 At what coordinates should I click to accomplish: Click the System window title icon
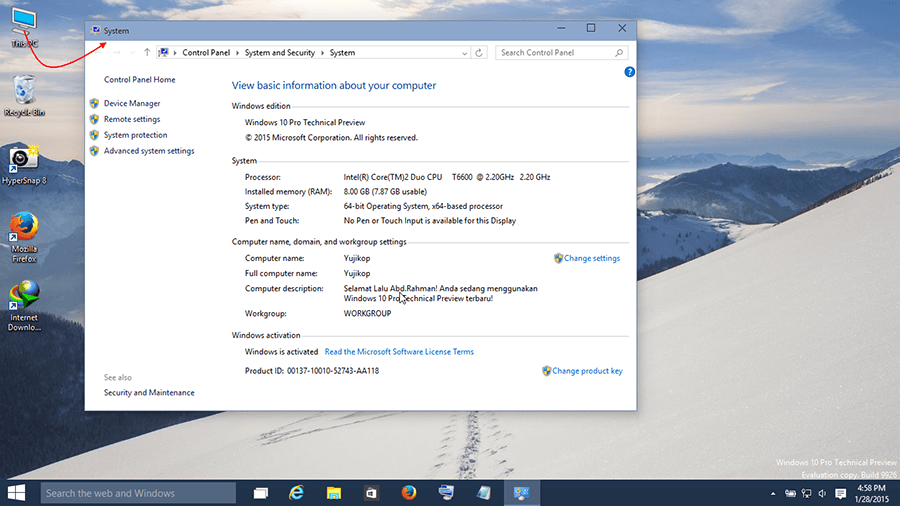96,30
